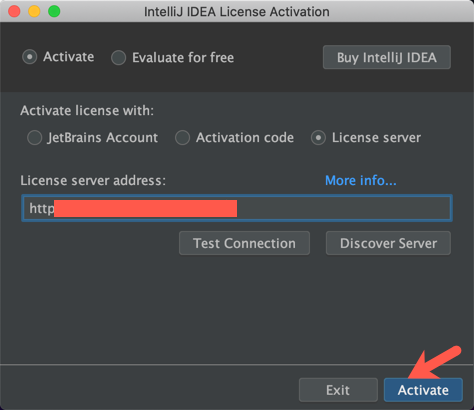
Task: Minimize window using yellow button
Action: pos(34,11)
